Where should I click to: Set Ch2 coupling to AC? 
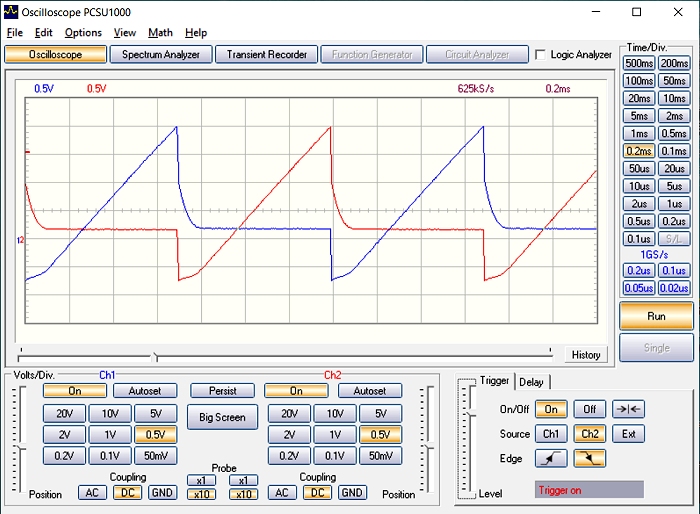(282, 493)
